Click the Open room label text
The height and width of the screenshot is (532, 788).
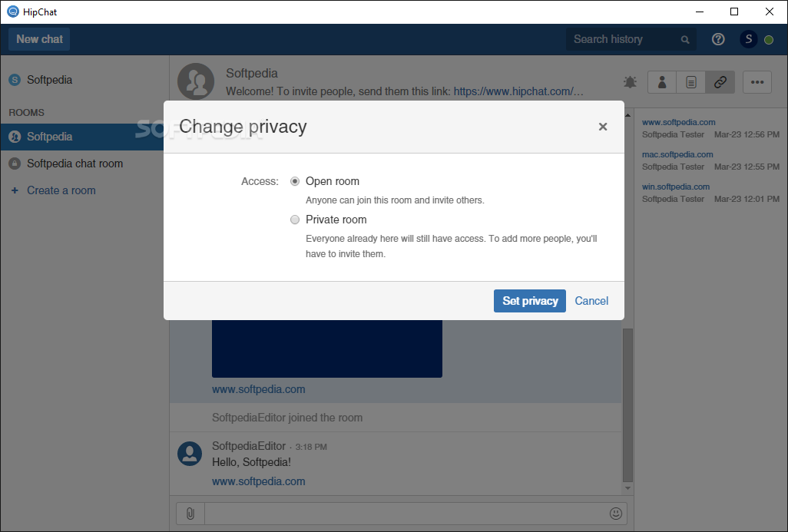pyautogui.click(x=333, y=181)
